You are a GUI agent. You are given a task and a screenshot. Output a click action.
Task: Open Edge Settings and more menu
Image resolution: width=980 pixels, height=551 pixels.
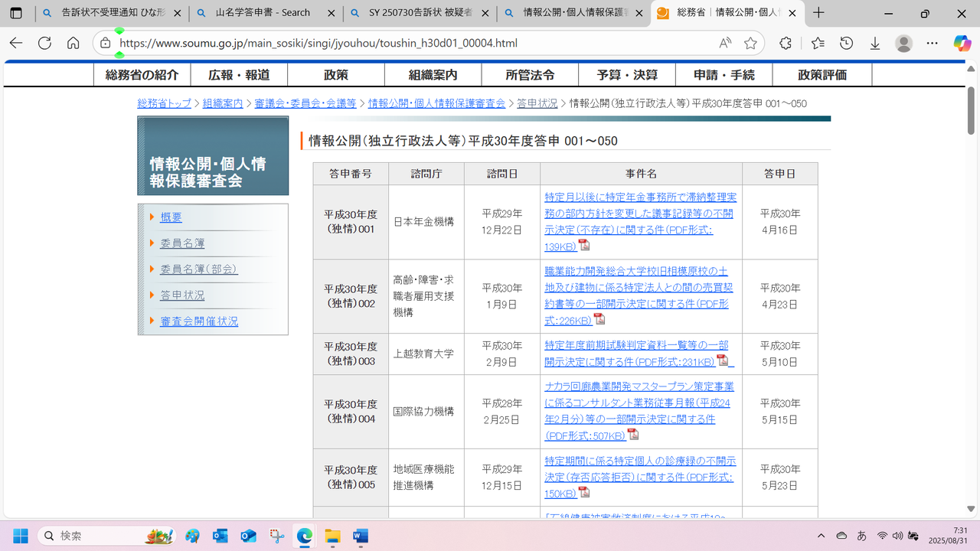pos(933,44)
